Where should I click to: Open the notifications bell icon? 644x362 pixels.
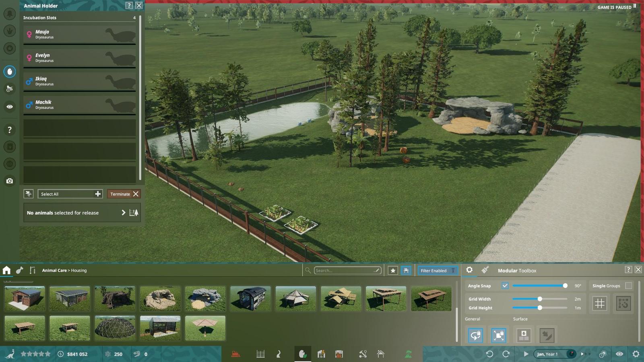(x=10, y=14)
